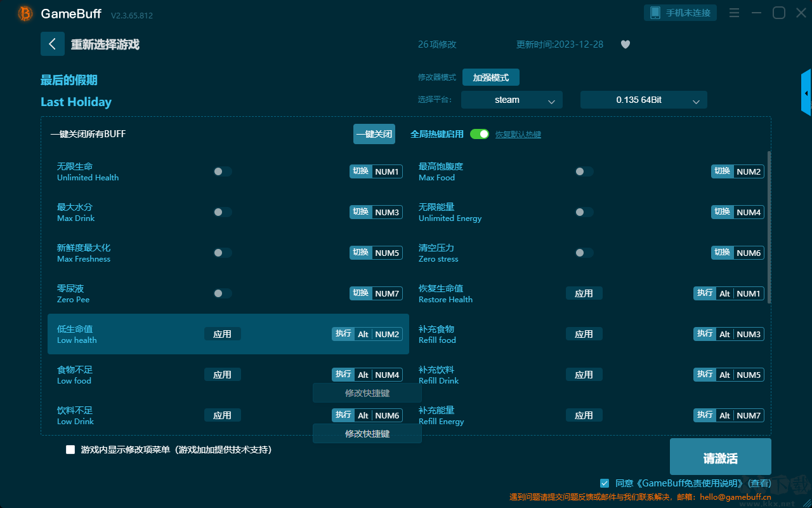Open the 0.135 64Bit version dropdown
This screenshot has height=508, width=812.
[x=644, y=100]
